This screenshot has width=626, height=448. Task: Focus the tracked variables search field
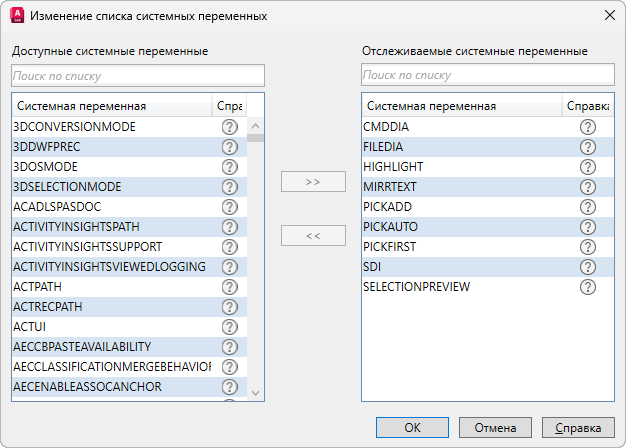[488, 76]
